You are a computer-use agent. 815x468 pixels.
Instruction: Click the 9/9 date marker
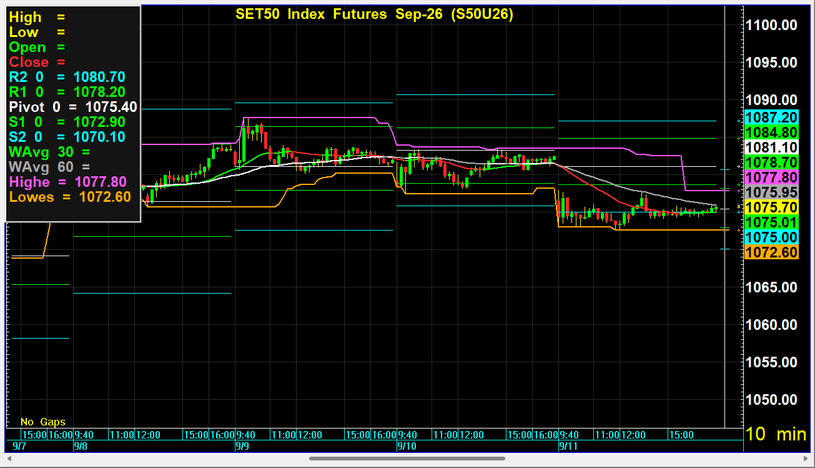click(242, 446)
